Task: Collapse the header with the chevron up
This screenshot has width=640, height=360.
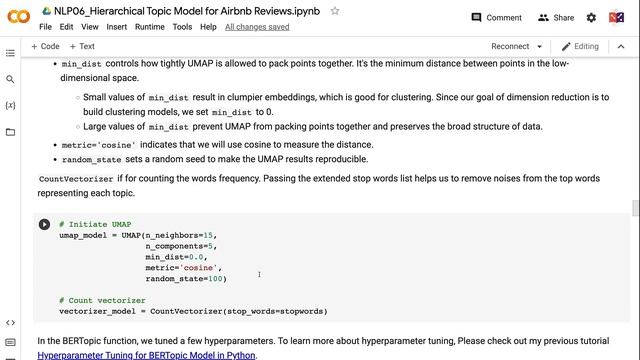Action: [x=621, y=47]
